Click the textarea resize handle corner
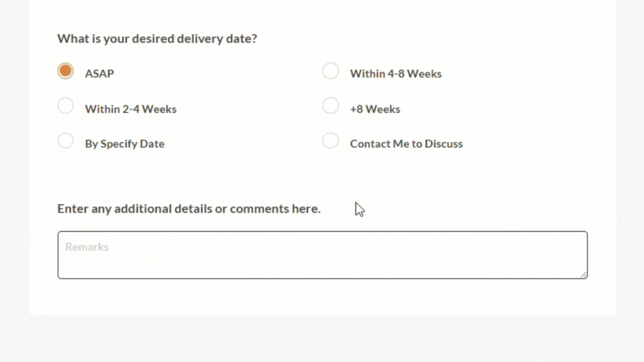Image resolution: width=644 pixels, height=362 pixels. click(584, 275)
